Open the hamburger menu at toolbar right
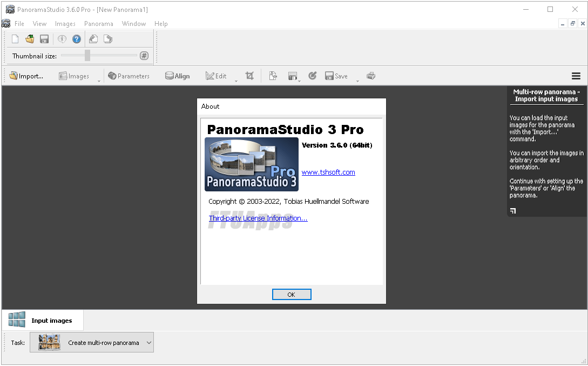Screen dimensions: 588x366 (576, 76)
